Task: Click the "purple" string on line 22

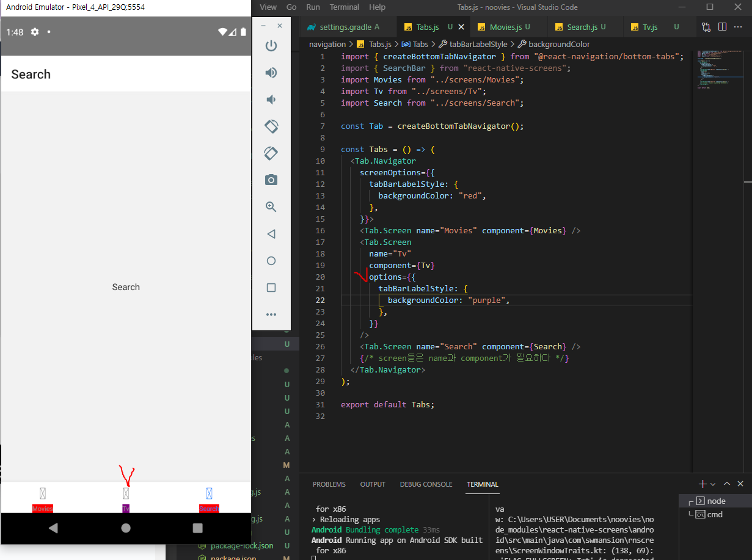Action: 486,300
